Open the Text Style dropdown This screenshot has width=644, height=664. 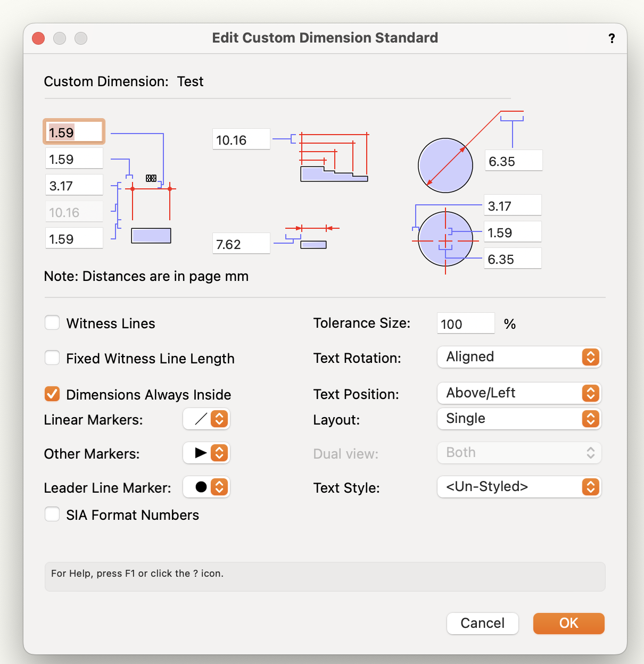point(518,487)
